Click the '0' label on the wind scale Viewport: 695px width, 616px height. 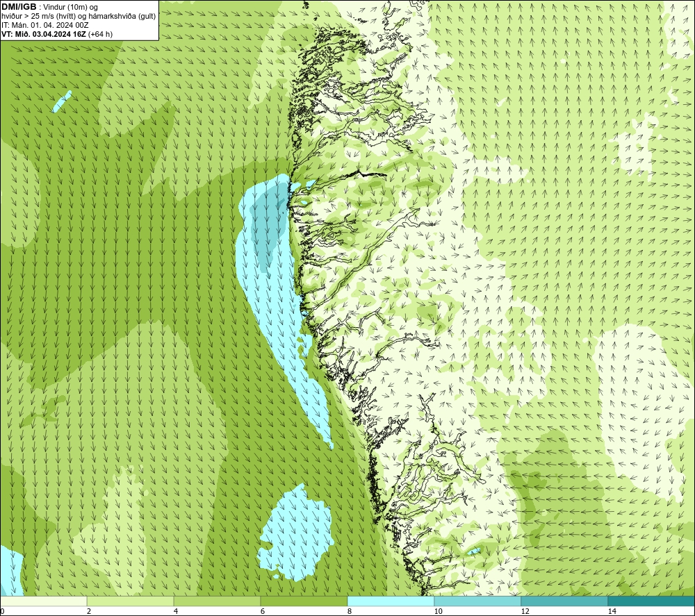coord(2,611)
